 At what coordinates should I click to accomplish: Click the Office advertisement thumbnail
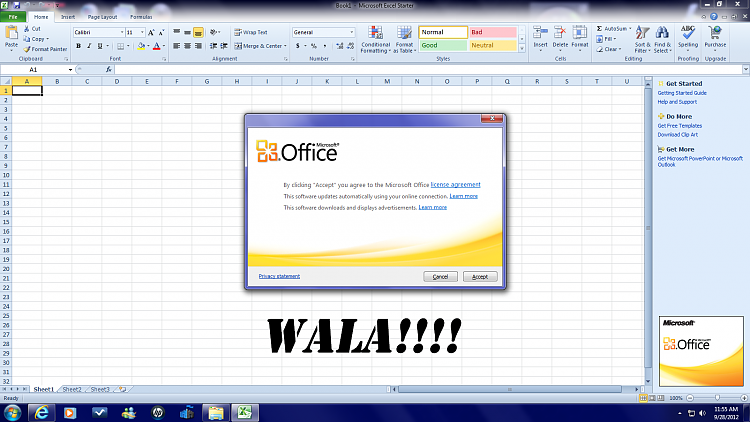pos(701,351)
